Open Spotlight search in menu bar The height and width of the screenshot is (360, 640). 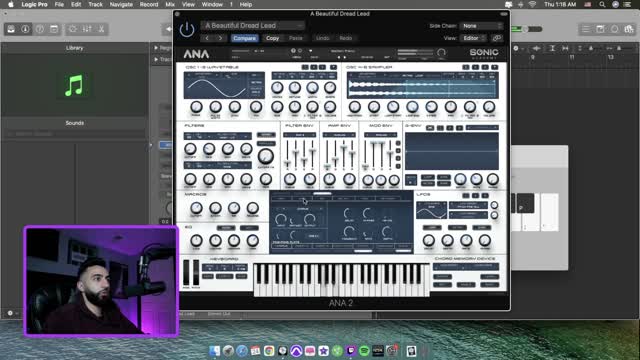pos(602,4)
